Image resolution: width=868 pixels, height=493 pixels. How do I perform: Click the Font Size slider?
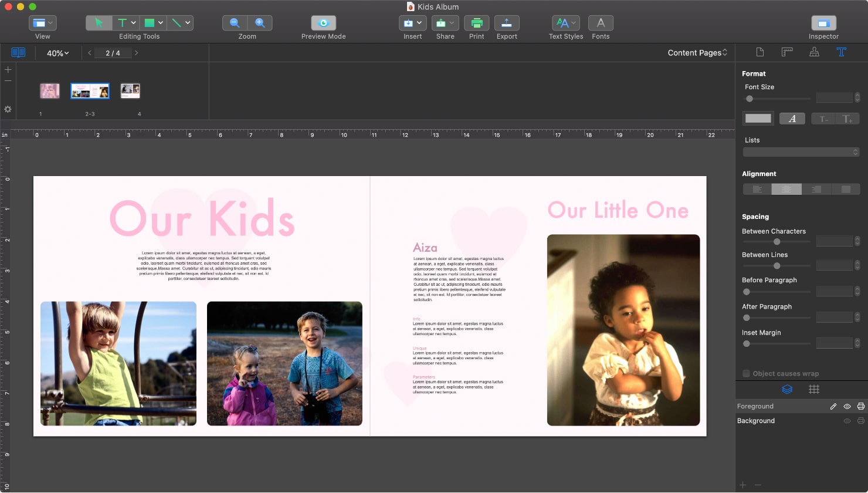click(777, 99)
